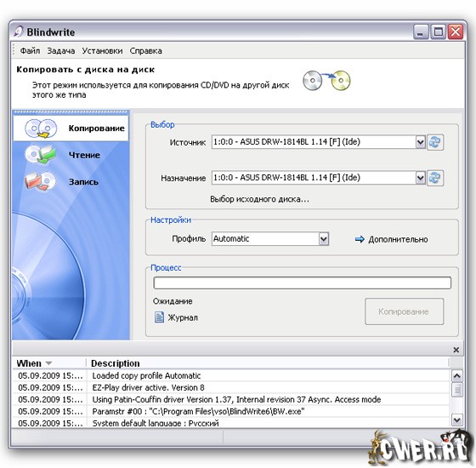Click 'Выбор исходного диска...' status text
The width and height of the screenshot is (476, 468).
[x=259, y=199]
